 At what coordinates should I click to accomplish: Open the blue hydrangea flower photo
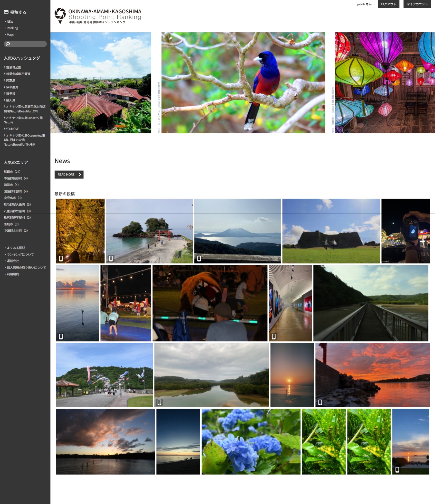[x=251, y=441]
